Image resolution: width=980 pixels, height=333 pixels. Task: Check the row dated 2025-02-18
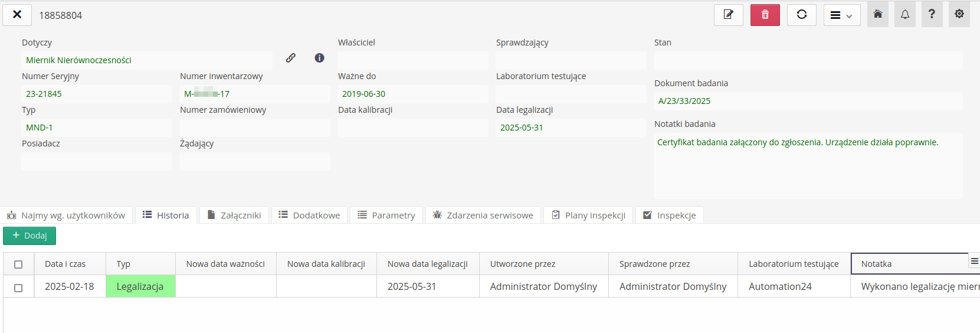18,288
